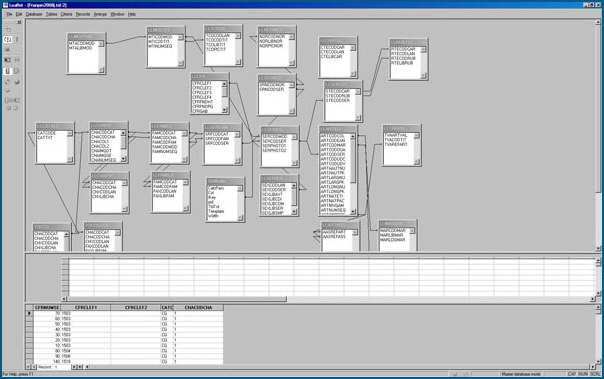Screen dimensions: 604x379
Task: Select ARTNUMSEQ field in article table
Action: 333,210
